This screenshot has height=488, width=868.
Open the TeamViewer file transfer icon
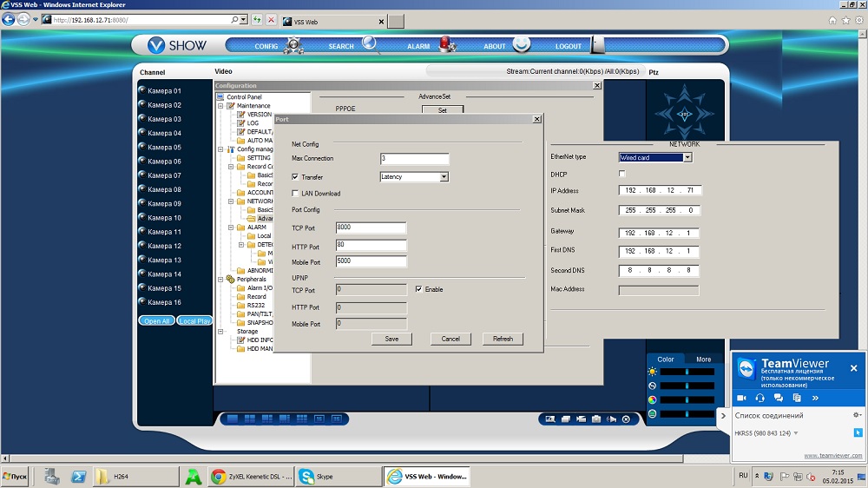point(797,398)
